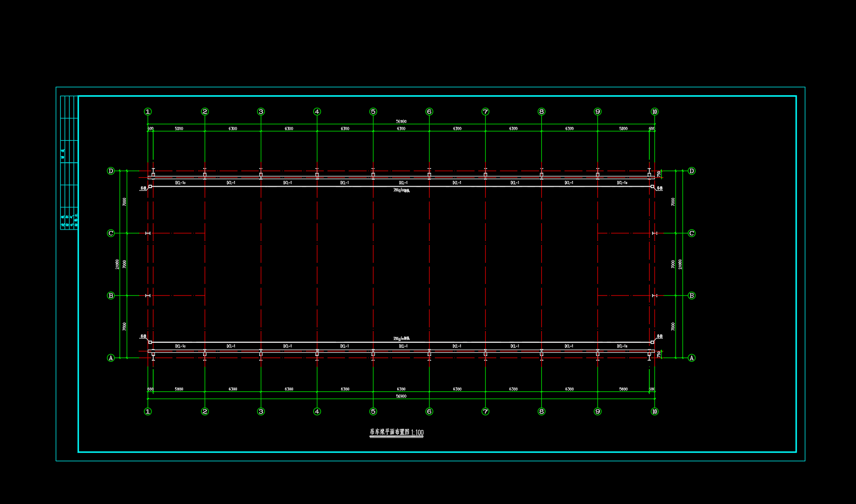
Task: Click axis bubble 3 in the top grid row
Action: coord(261,112)
